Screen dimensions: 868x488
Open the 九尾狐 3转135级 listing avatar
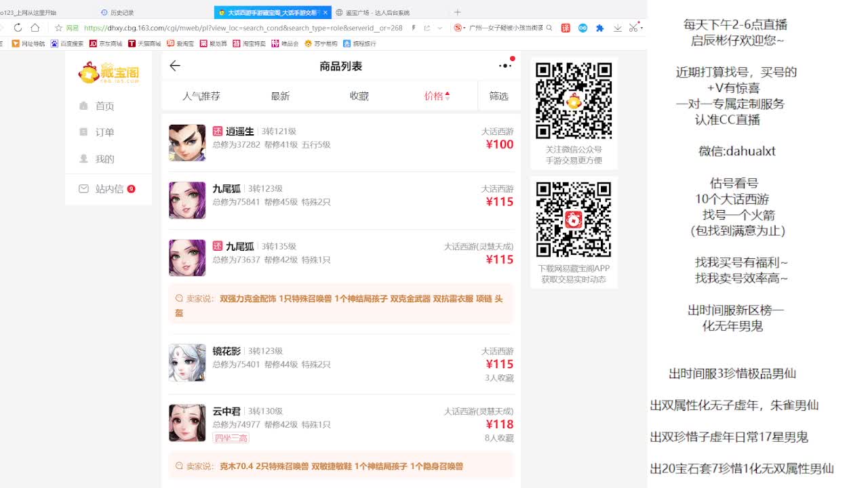[187, 258]
